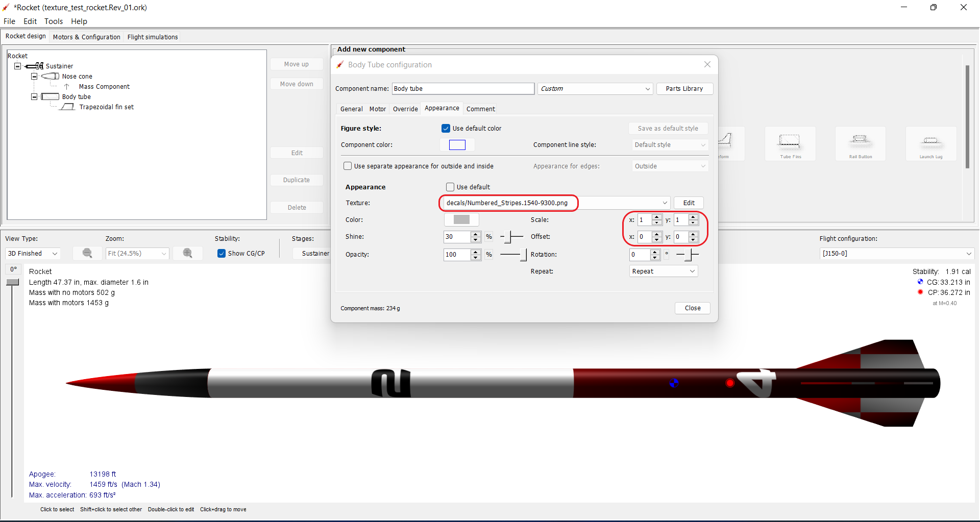Click Save as default style
The image size is (980, 522).
tap(668, 128)
